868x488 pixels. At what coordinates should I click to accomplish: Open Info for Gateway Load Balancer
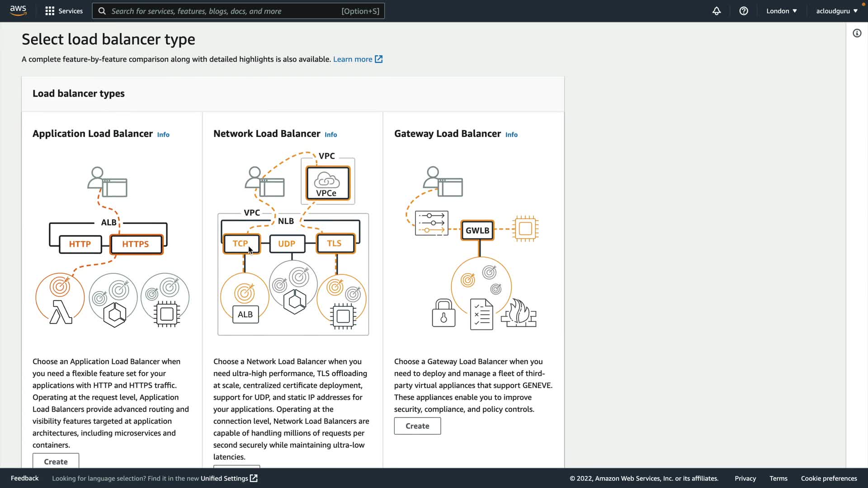pyautogui.click(x=511, y=135)
